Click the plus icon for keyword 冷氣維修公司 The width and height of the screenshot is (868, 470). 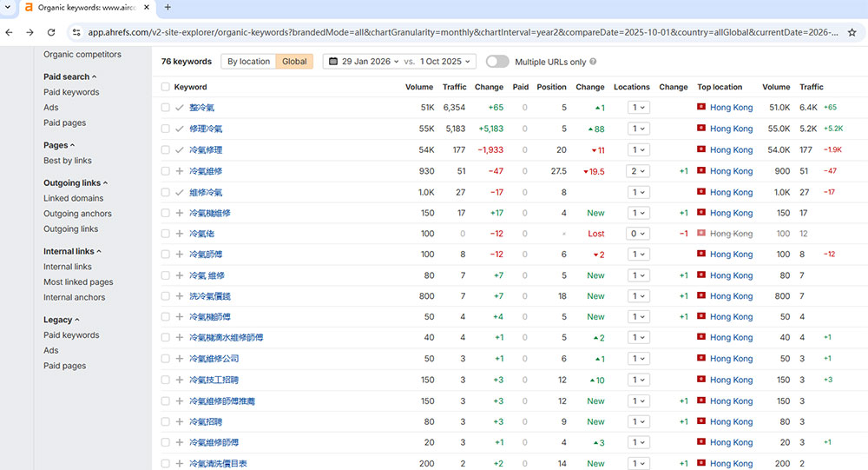[180, 359]
